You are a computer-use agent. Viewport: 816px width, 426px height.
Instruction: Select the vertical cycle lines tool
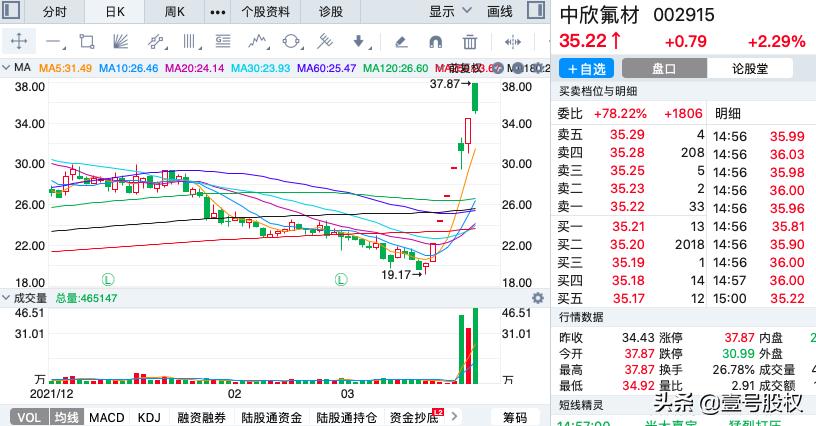point(189,42)
